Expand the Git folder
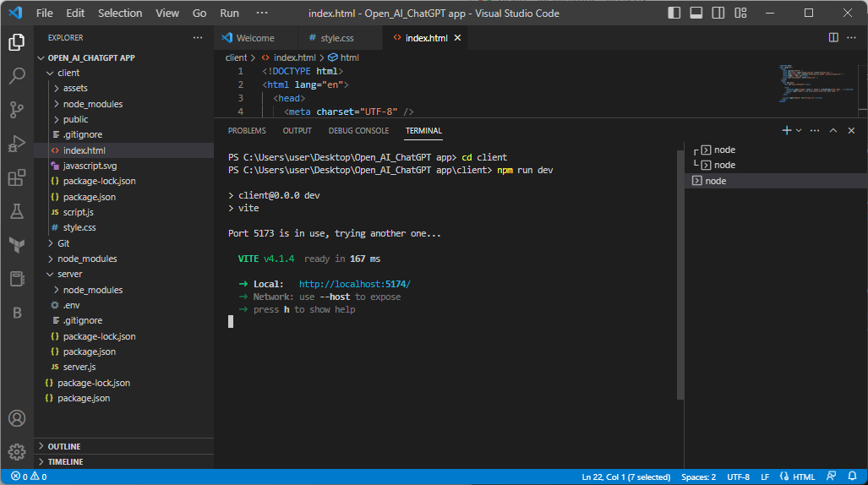 pyautogui.click(x=124, y=243)
